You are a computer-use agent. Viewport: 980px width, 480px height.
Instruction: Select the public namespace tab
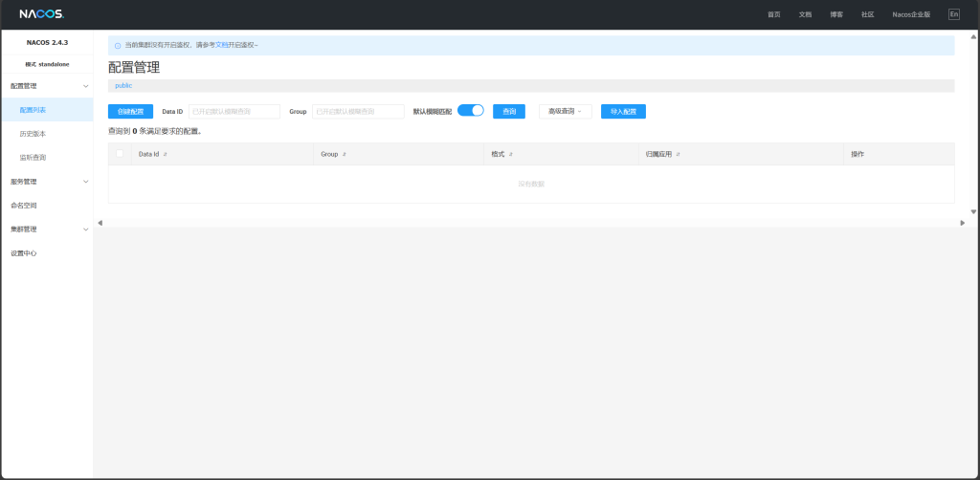123,86
